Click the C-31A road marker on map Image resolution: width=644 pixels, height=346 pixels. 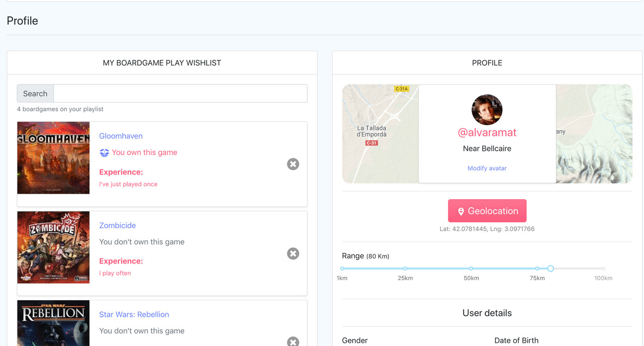401,89
